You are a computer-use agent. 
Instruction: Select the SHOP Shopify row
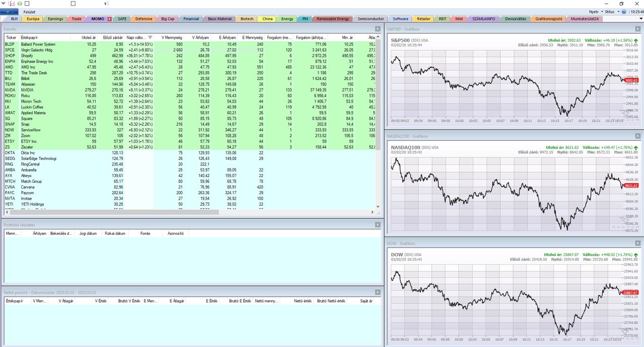coord(190,56)
